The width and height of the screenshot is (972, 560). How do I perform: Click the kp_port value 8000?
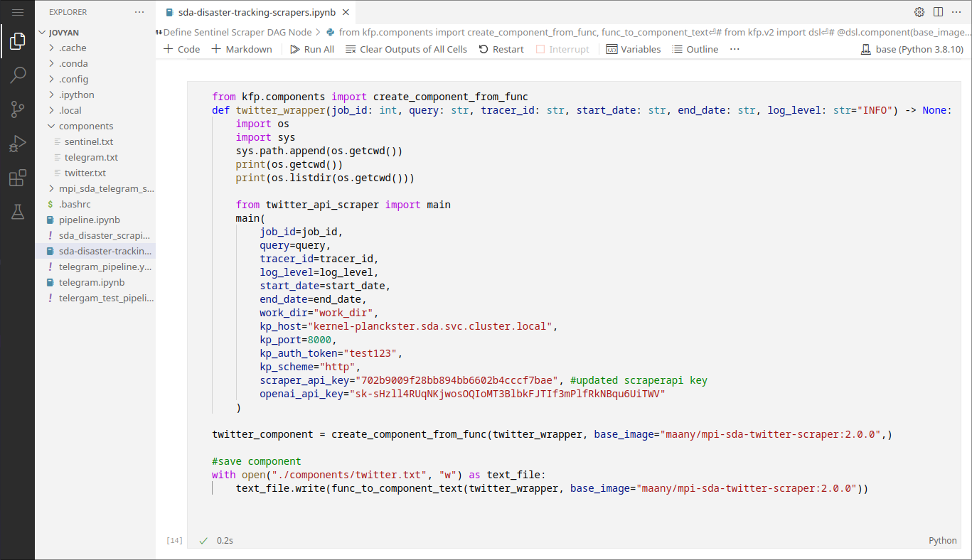(319, 340)
